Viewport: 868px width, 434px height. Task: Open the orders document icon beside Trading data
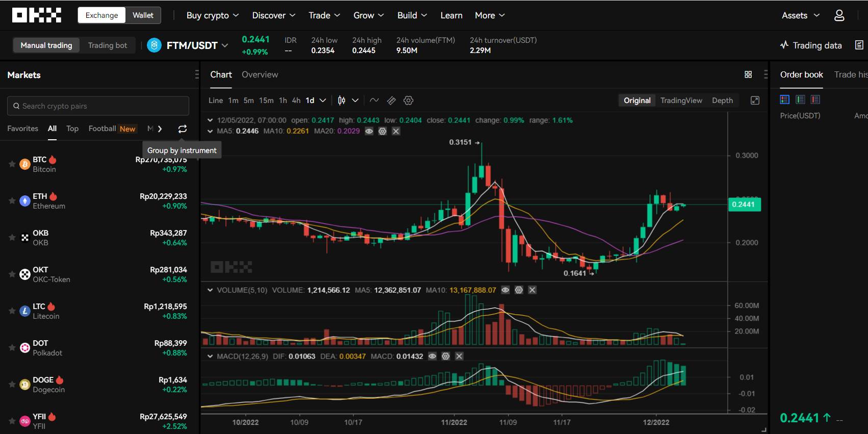859,45
